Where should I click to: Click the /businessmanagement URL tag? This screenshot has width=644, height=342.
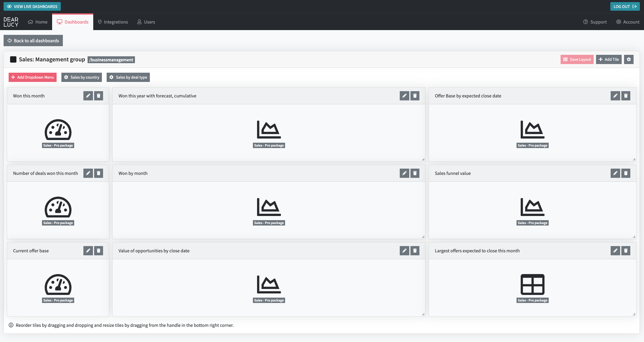111,60
